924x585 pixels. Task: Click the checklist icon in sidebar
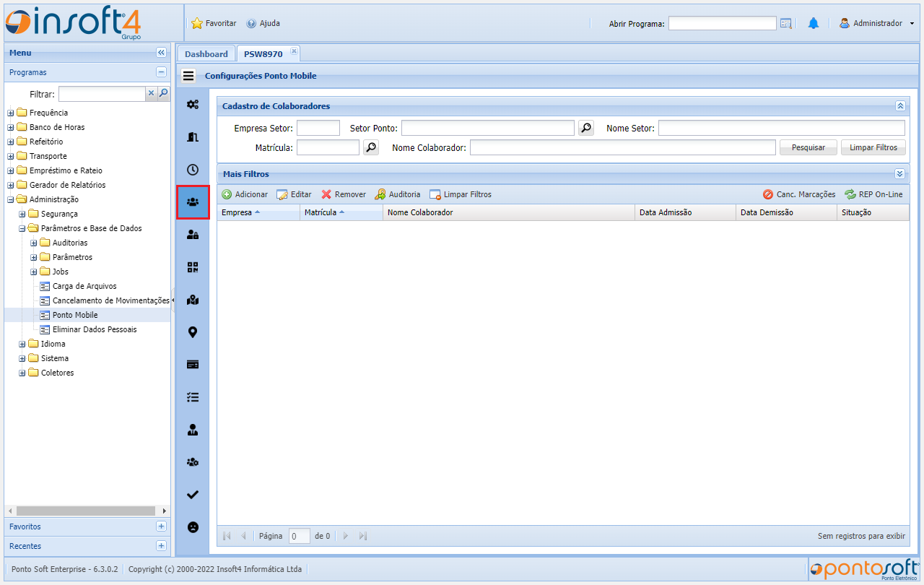(x=193, y=397)
